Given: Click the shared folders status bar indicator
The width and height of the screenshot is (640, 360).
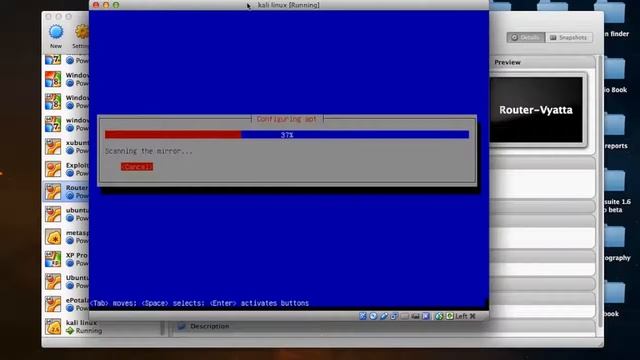Looking at the screenshot, I should 405,316.
